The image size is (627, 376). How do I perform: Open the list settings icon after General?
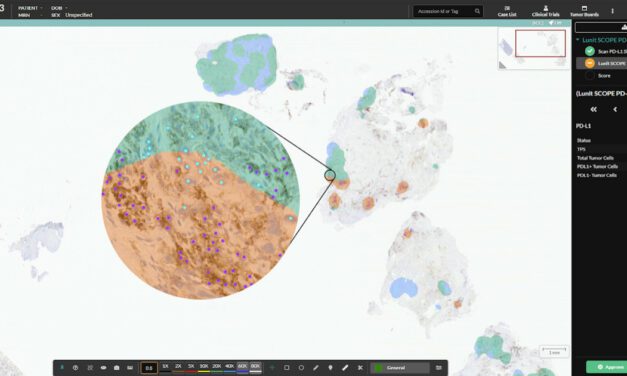439,368
